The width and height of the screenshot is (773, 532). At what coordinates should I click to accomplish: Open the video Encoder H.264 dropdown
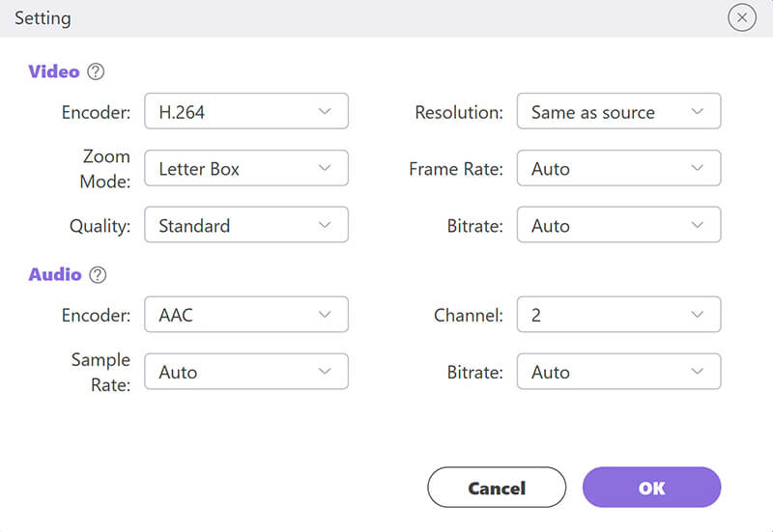tap(246, 111)
